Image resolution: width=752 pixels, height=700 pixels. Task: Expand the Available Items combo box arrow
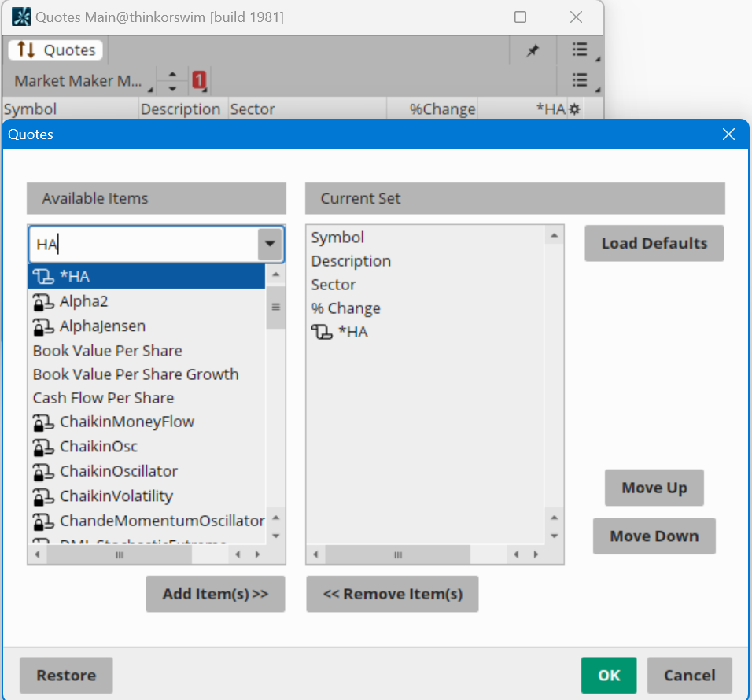click(x=270, y=244)
